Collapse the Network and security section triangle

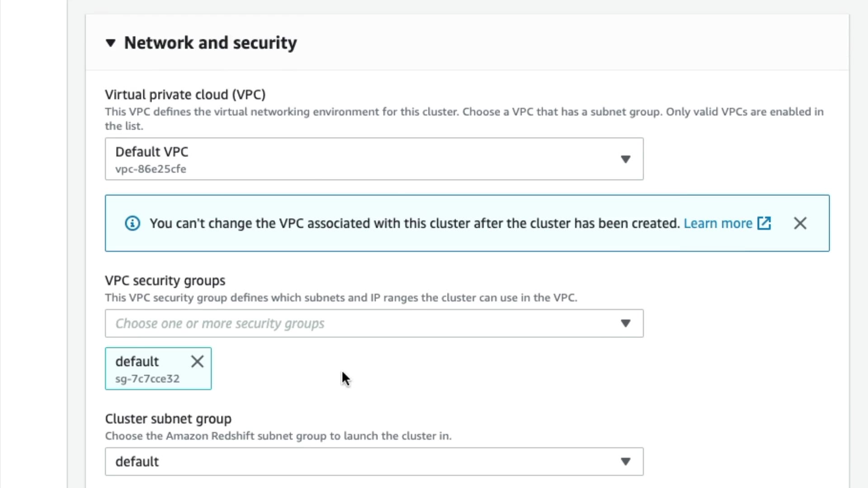110,43
